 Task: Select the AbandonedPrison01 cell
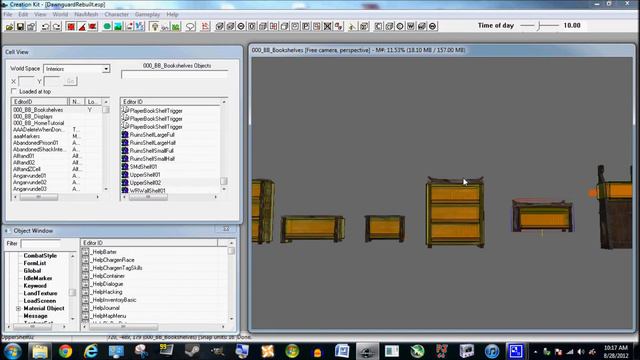tap(36, 143)
